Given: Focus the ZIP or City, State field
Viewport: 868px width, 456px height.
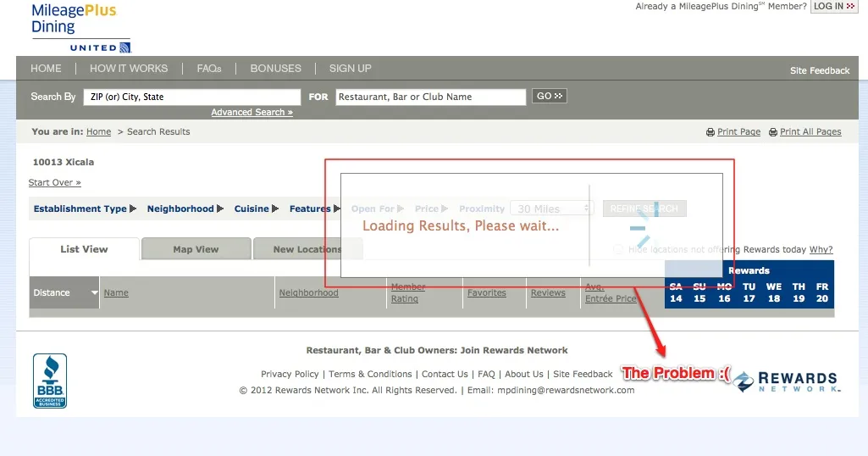Looking at the screenshot, I should [192, 97].
